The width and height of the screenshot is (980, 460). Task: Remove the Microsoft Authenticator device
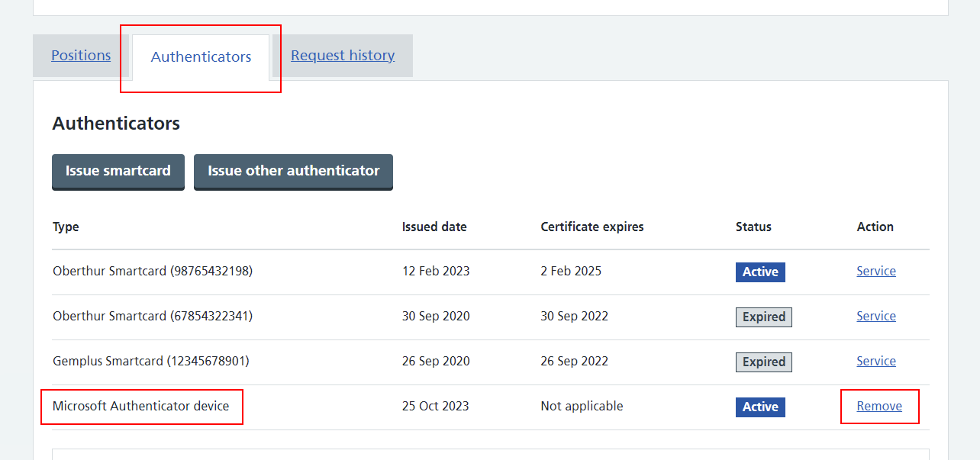(x=879, y=407)
